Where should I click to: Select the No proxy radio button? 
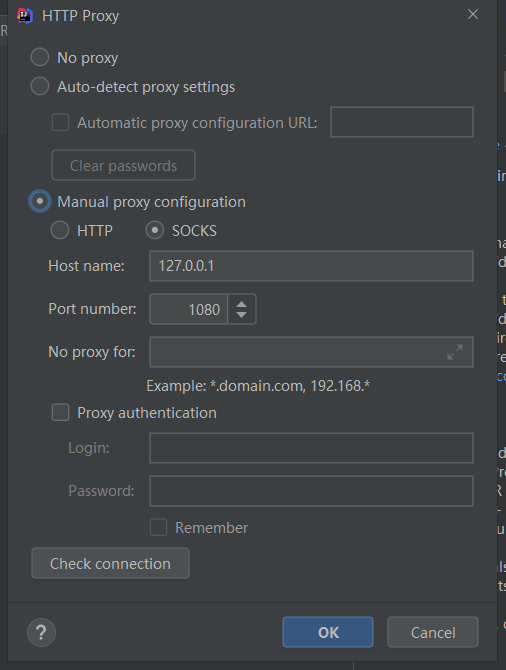pyautogui.click(x=40, y=57)
